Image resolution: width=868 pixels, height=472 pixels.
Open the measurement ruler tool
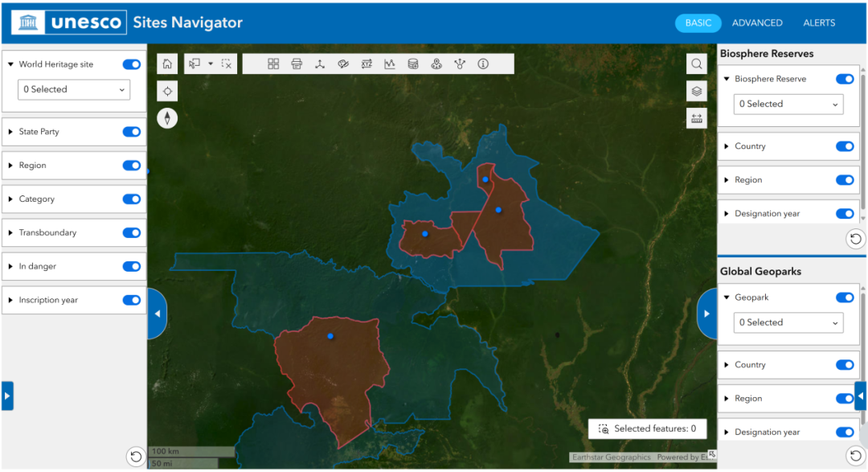pos(697,118)
